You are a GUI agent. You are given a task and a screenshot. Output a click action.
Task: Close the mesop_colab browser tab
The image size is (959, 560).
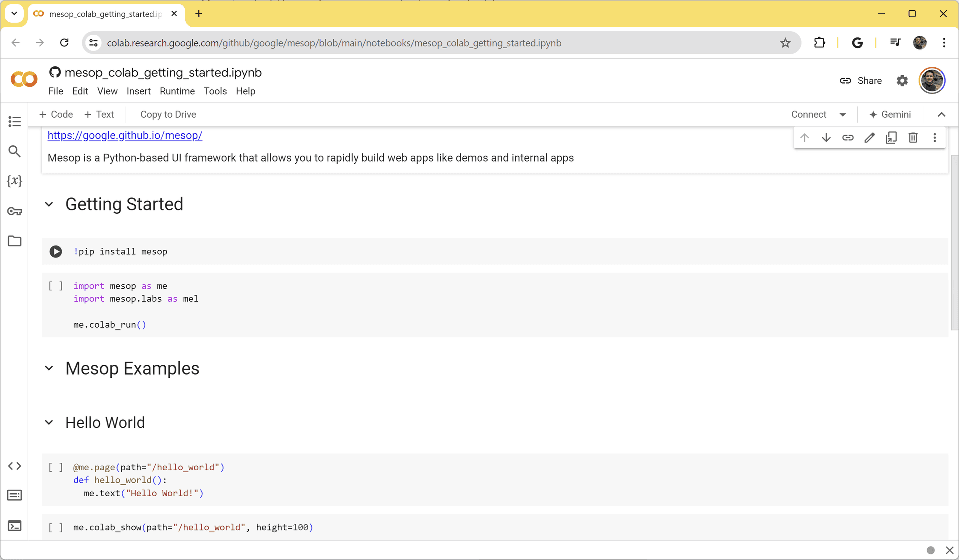point(174,14)
